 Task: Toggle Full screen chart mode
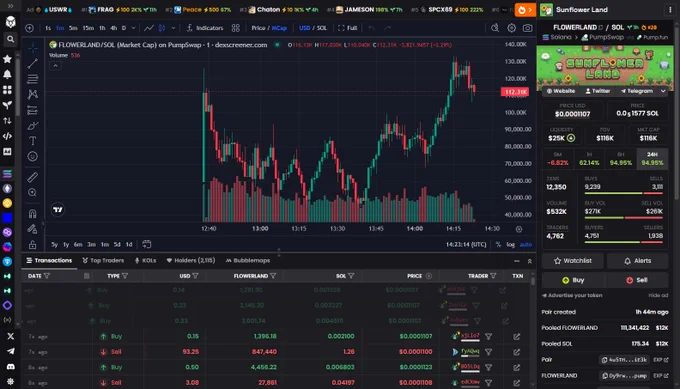pos(348,28)
